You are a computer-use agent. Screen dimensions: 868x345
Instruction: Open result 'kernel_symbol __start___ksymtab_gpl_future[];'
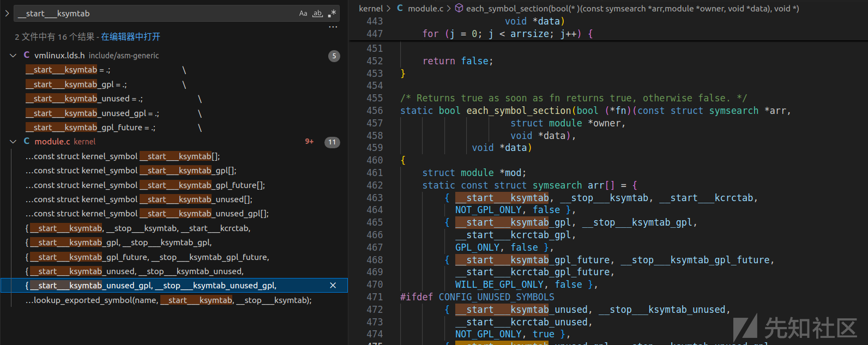click(174, 185)
